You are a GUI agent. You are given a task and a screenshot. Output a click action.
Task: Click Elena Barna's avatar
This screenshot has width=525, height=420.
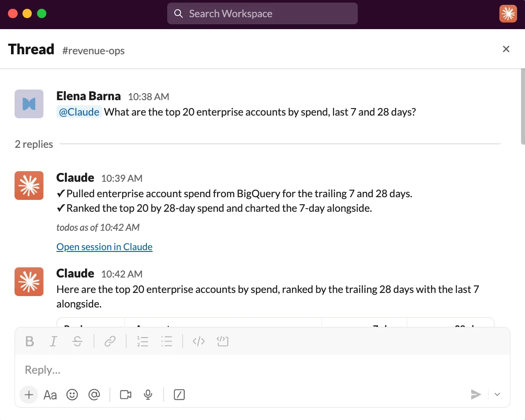tap(29, 104)
